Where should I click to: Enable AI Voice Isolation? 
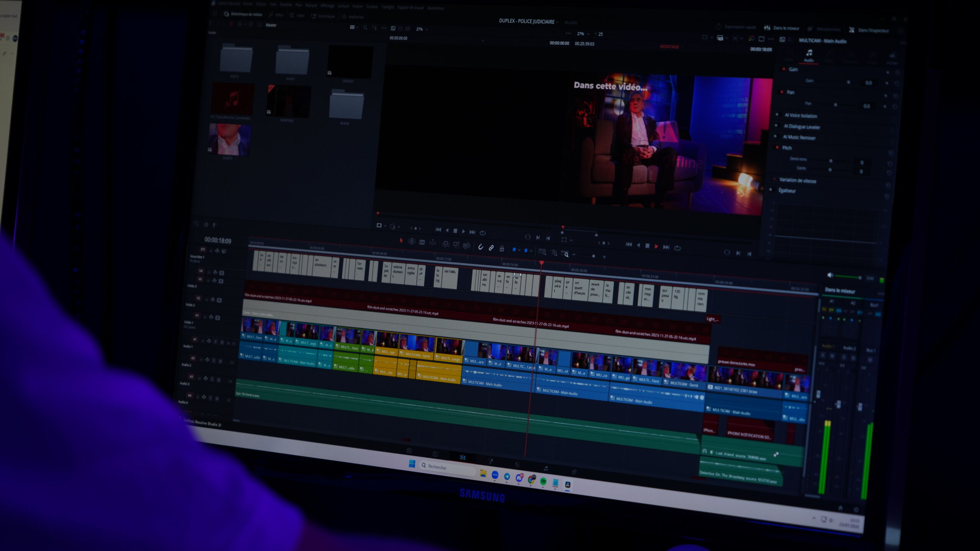click(x=777, y=114)
